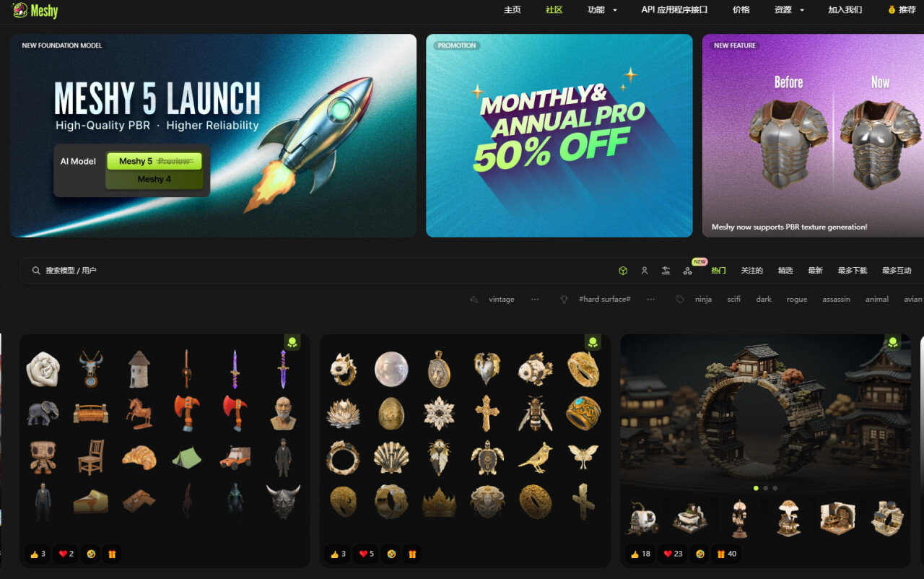Screen dimensions: 924x579
Task: Click the gift icon showing 40
Action: (x=725, y=554)
